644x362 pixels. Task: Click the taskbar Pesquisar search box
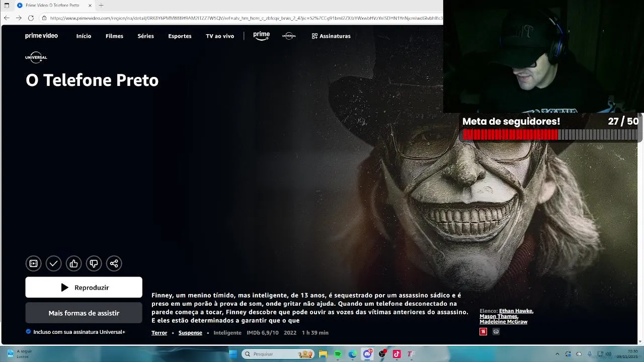point(278,354)
